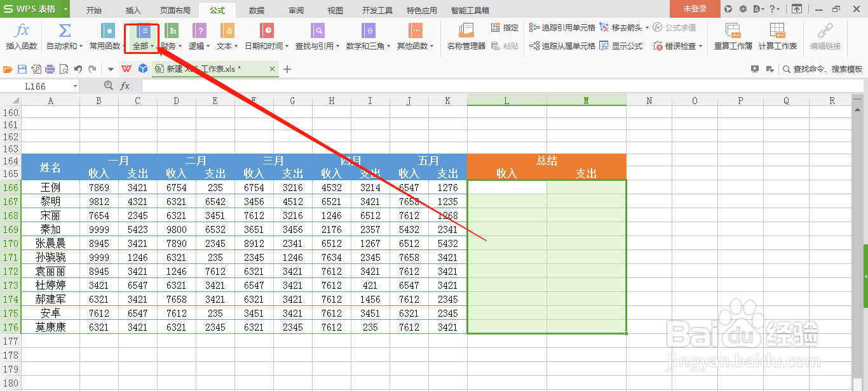Click the 查找命令、搜索模板 search box

(x=822, y=69)
